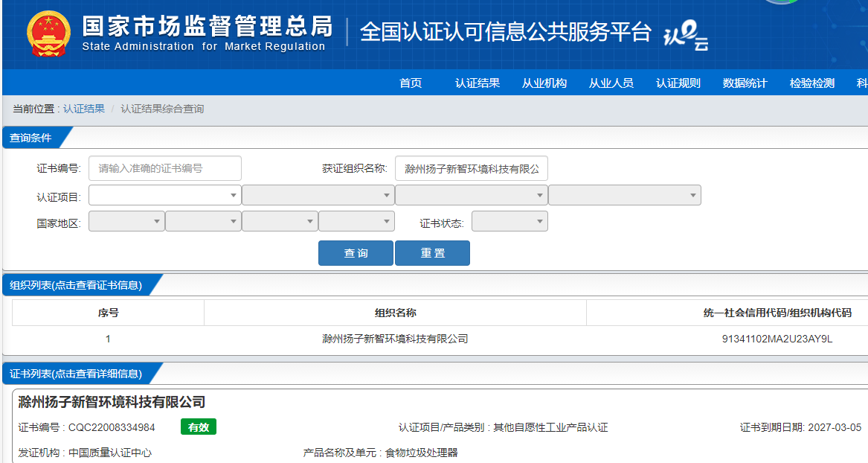Click the 组织列表 section header
This screenshot has height=463, width=868.
coord(76,285)
